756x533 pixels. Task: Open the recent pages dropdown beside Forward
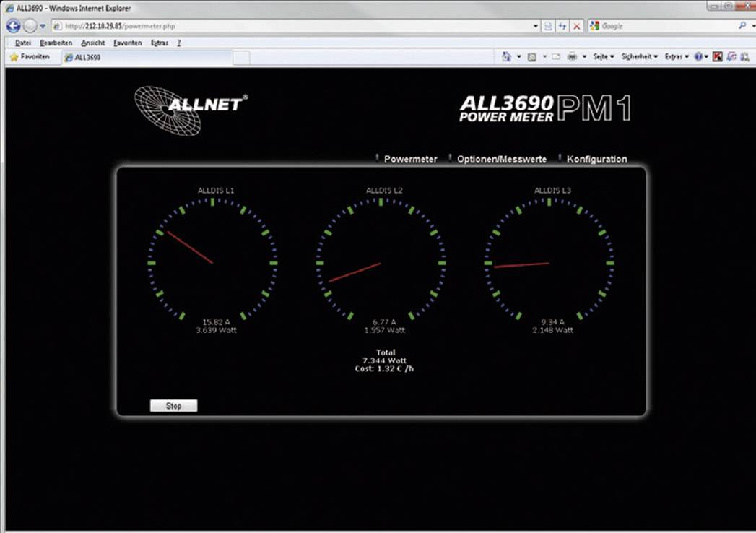43,26
